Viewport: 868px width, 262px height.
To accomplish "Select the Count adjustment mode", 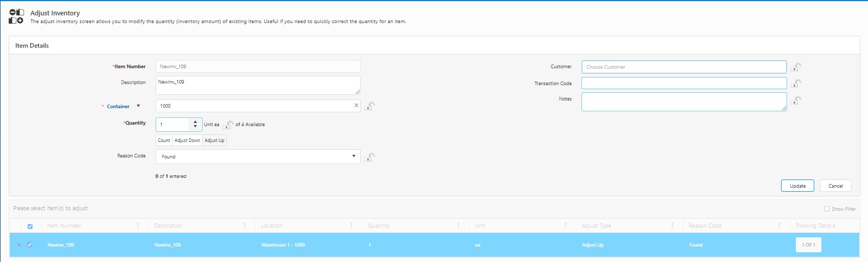I will [x=164, y=140].
